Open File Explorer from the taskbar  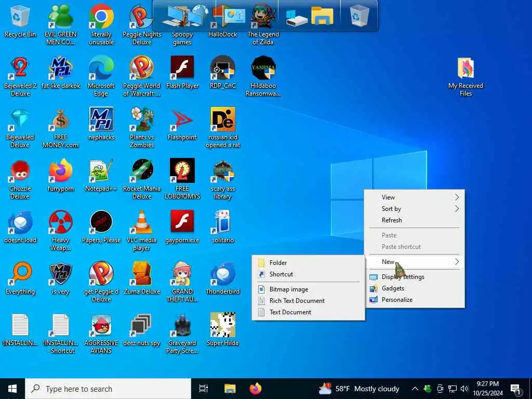(230, 389)
